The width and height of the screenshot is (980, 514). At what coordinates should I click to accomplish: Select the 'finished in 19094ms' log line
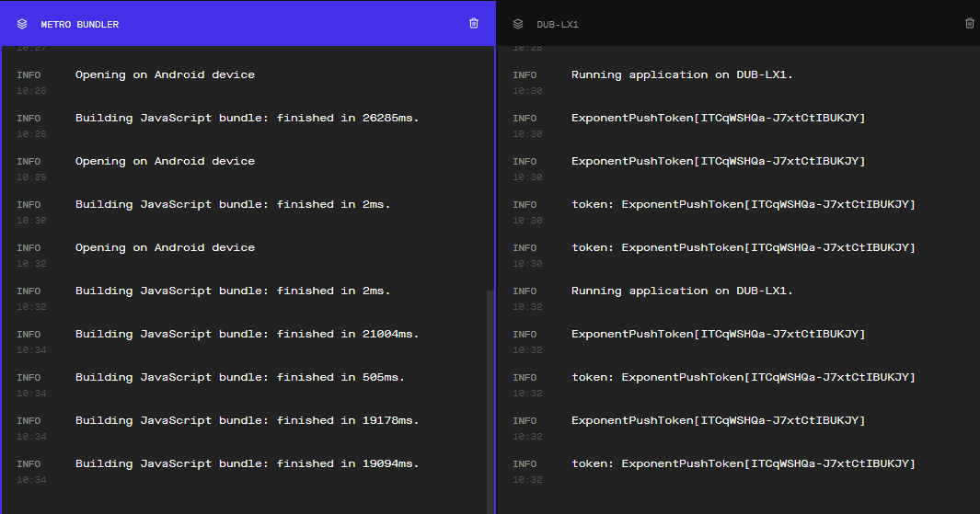(247, 463)
